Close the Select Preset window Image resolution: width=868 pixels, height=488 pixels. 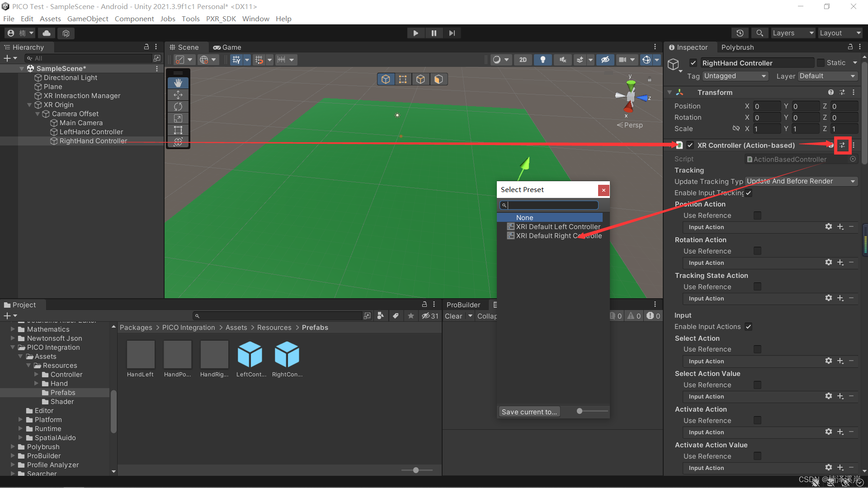(x=603, y=190)
